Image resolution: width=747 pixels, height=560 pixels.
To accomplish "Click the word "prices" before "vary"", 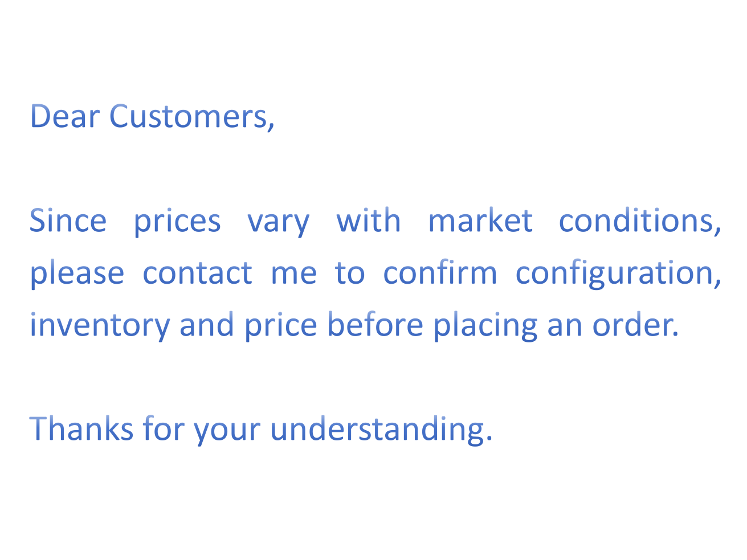I will click(177, 221).
